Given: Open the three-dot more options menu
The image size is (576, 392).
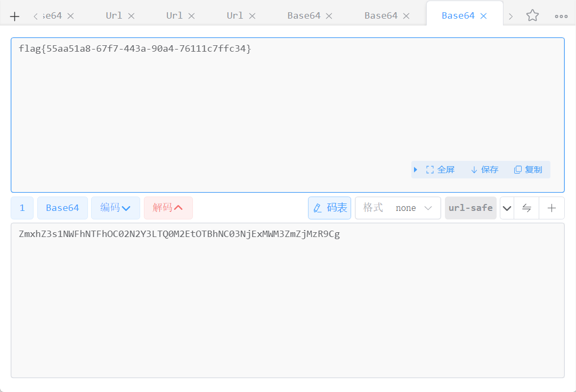Looking at the screenshot, I should coord(561,16).
